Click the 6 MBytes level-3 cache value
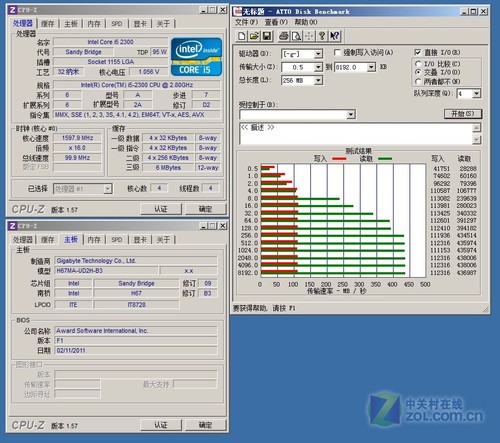Viewport: 500px width, 443px height. [168, 168]
